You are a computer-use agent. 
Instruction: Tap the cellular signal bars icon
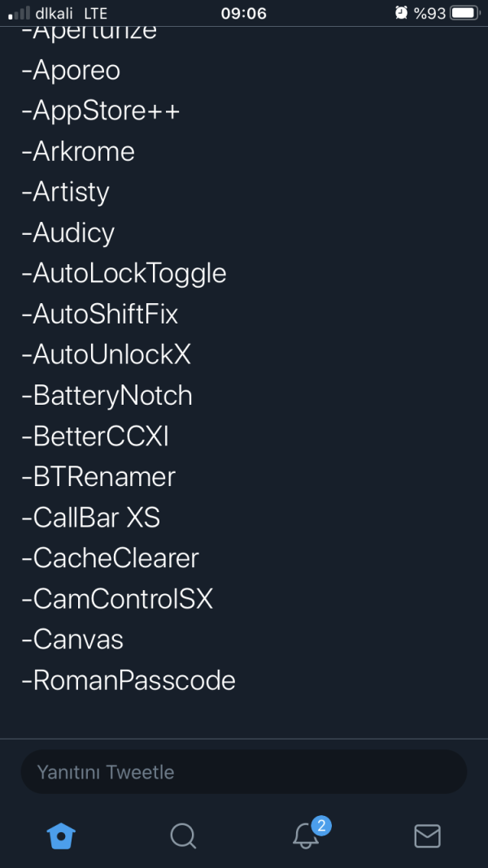19,14
